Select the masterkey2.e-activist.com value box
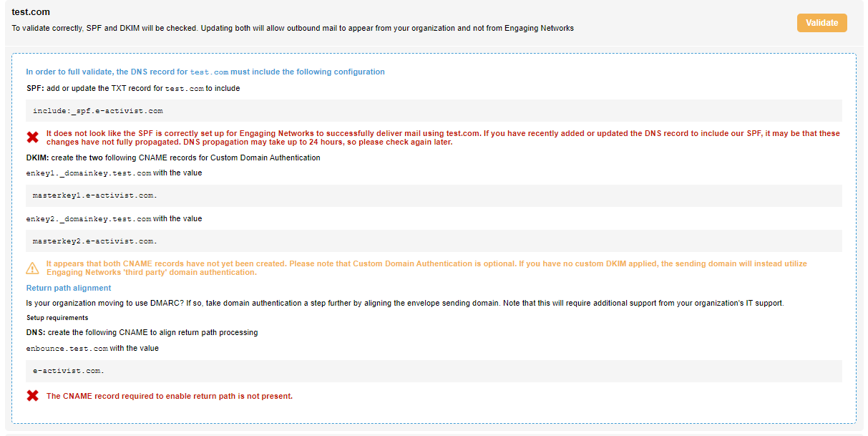The height and width of the screenshot is (436, 868). point(434,241)
